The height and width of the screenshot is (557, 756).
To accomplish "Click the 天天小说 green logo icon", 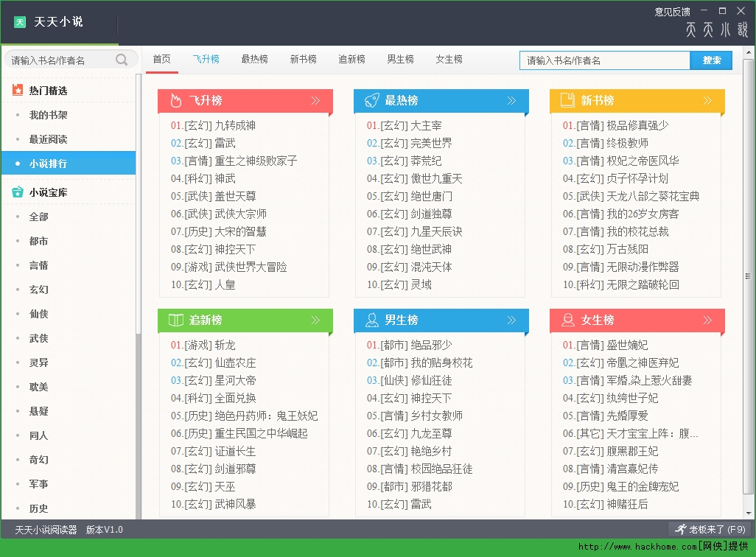I will (20, 21).
